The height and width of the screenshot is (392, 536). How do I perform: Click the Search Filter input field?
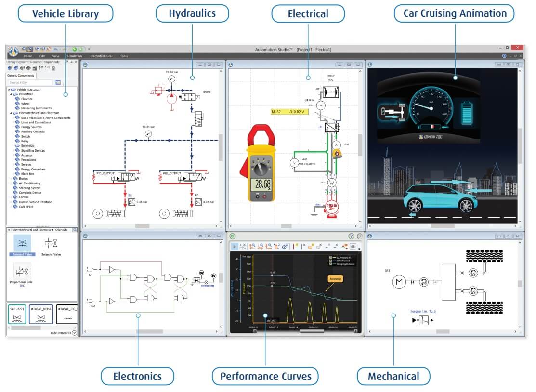(30, 82)
